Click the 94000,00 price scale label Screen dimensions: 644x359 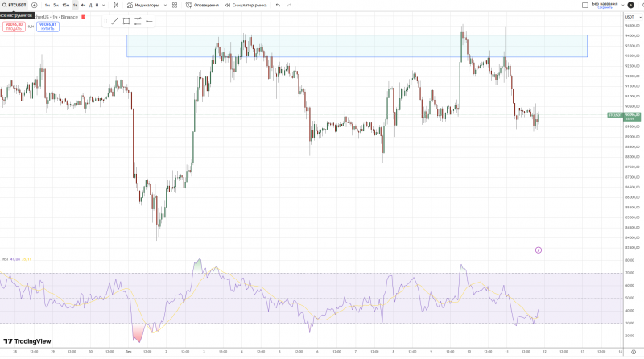[633, 35]
